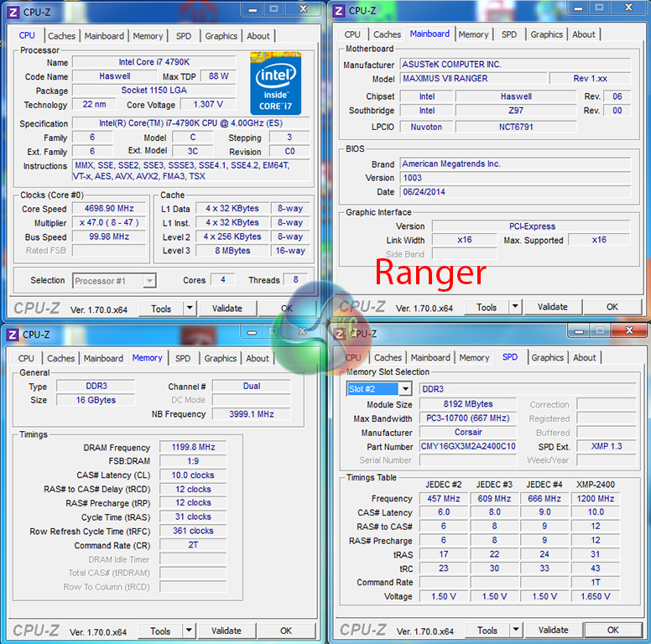
Task: Click Validate in the Mainboard window
Action: click(x=553, y=307)
